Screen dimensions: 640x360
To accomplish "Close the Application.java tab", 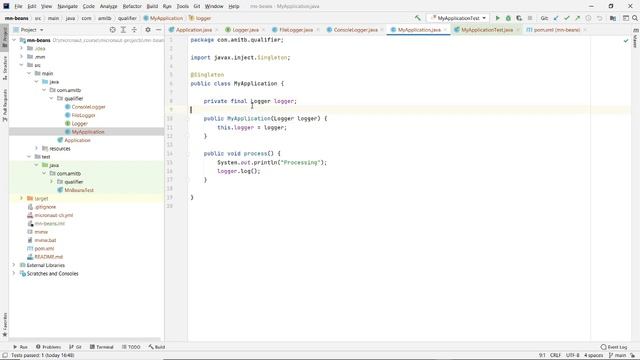I will [217, 30].
